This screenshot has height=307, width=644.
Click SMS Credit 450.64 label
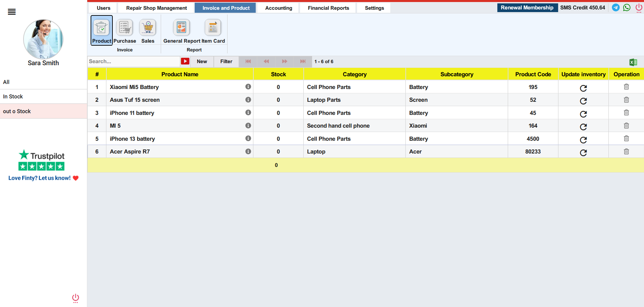pyautogui.click(x=583, y=8)
